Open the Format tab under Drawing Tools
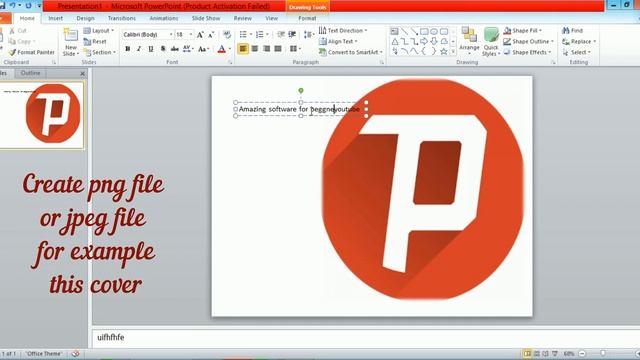640x360 pixels. tap(307, 18)
